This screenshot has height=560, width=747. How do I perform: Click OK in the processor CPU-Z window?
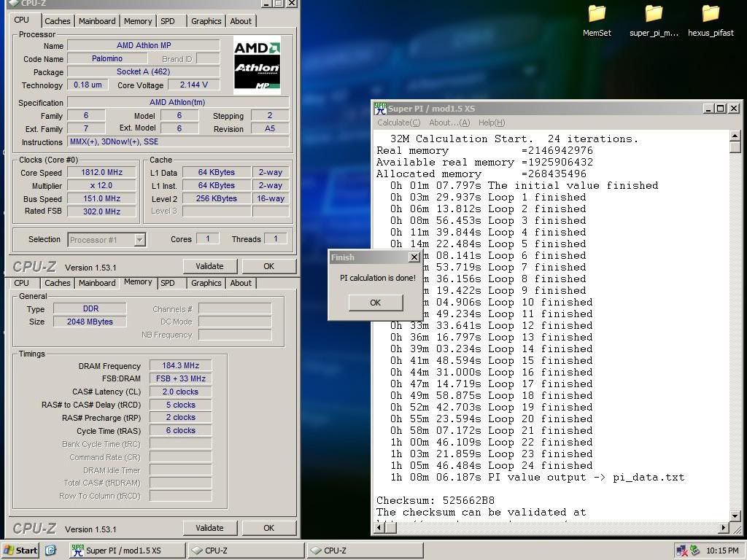[268, 266]
